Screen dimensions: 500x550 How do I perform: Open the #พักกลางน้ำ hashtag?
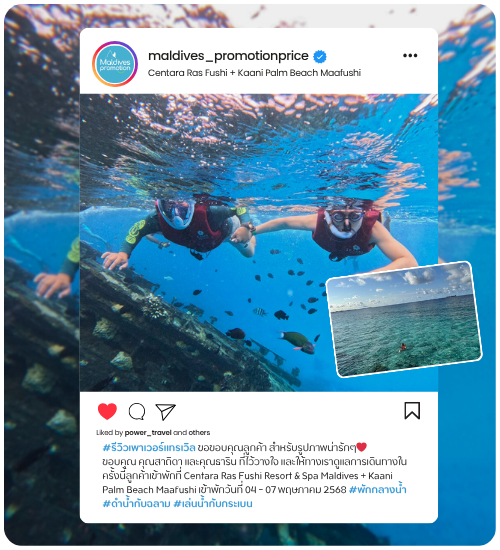tap(378, 489)
